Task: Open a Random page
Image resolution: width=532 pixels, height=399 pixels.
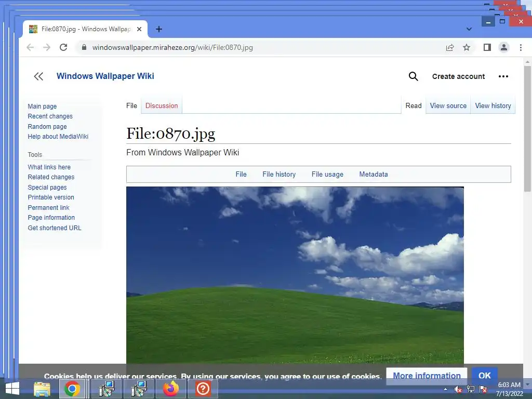Action: click(47, 127)
